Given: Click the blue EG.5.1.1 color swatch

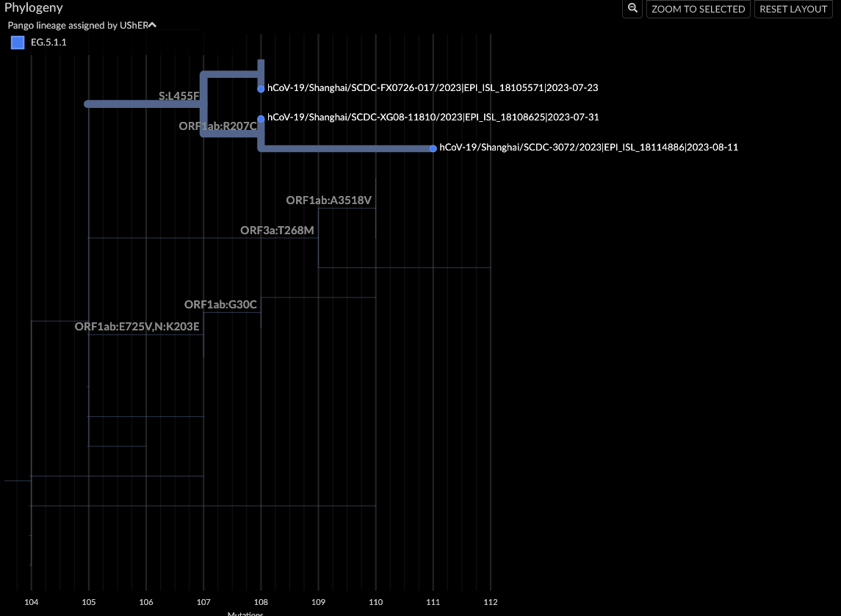Looking at the screenshot, I should [x=17, y=42].
